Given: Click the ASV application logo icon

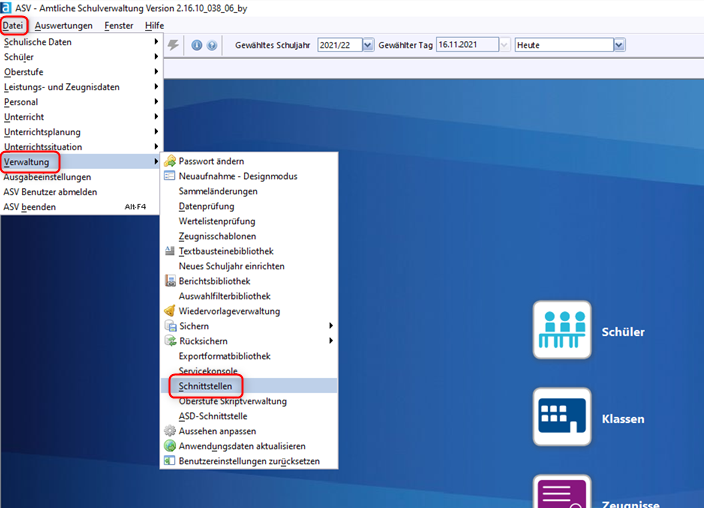Looking at the screenshot, I should [6, 8].
